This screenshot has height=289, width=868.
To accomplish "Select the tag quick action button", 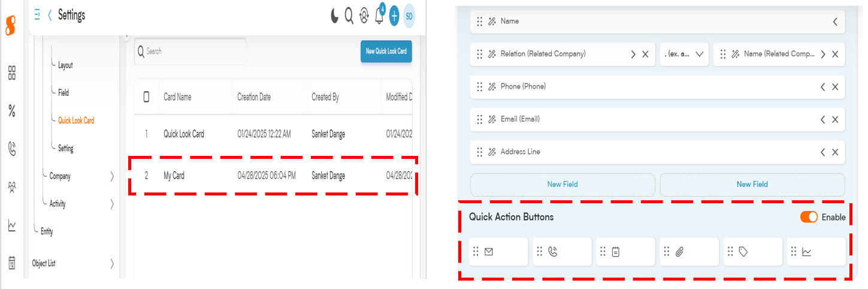I will 752,252.
